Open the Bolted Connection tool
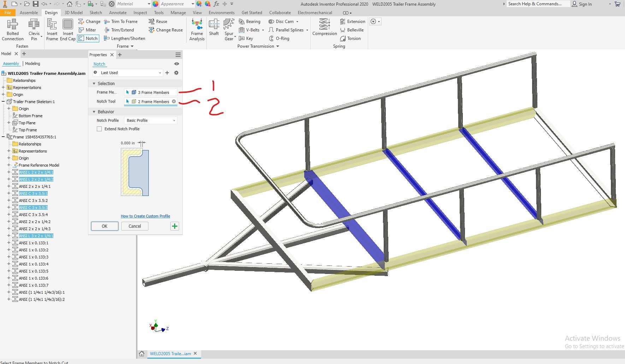 [13, 28]
